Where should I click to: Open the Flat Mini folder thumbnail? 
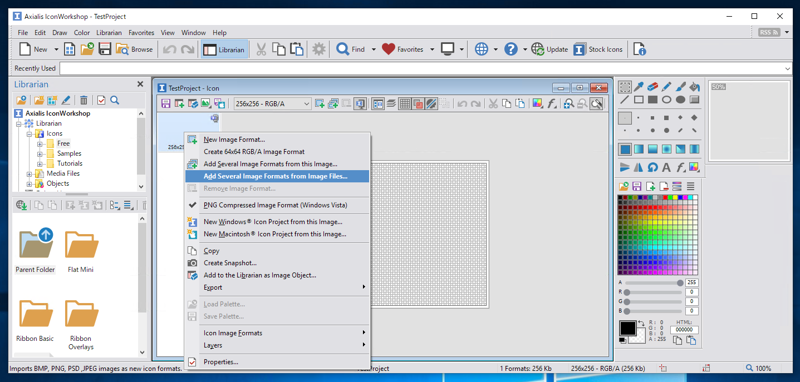pyautogui.click(x=81, y=251)
